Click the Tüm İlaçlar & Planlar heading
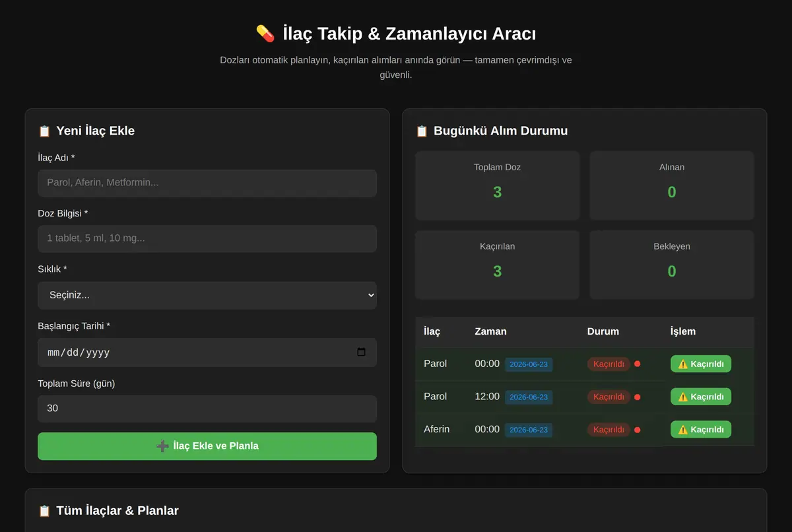This screenshot has width=792, height=532. [117, 510]
